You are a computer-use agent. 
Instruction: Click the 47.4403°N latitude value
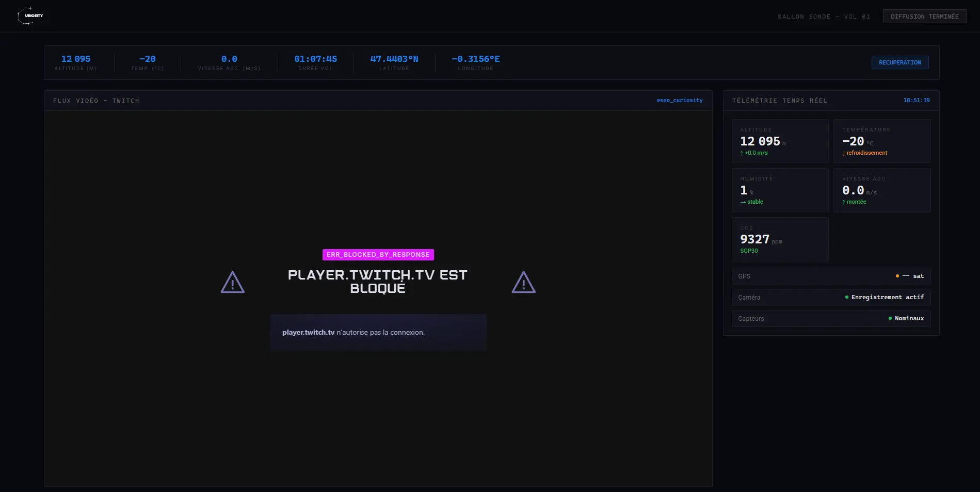(x=394, y=59)
